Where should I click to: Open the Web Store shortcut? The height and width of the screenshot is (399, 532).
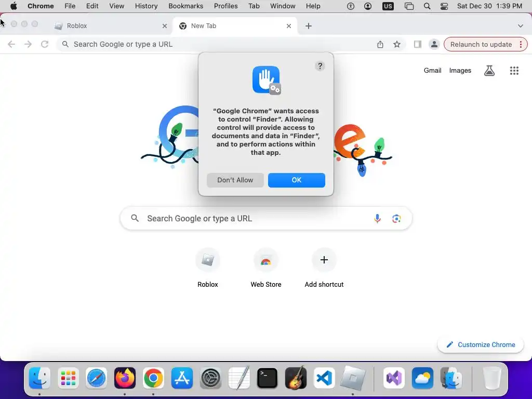point(265,268)
